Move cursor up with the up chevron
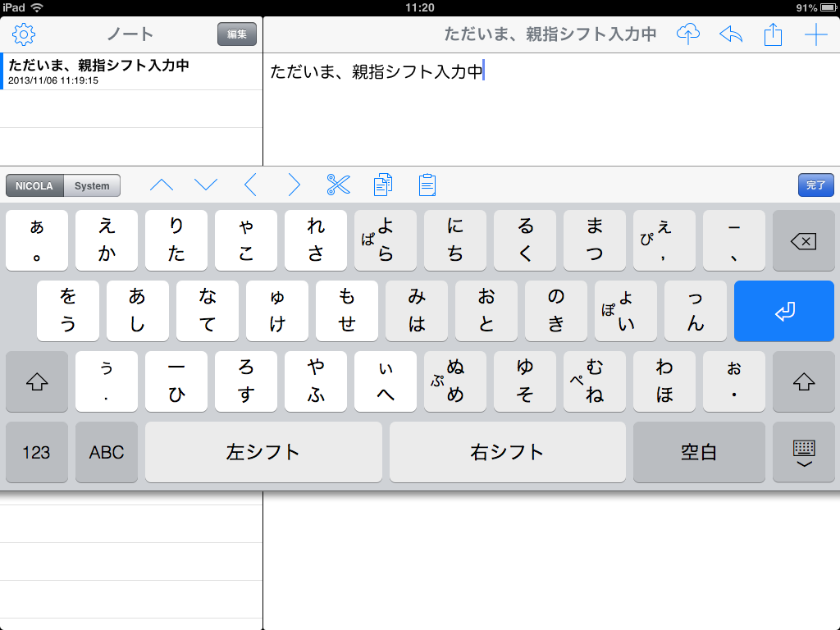 pos(162,185)
